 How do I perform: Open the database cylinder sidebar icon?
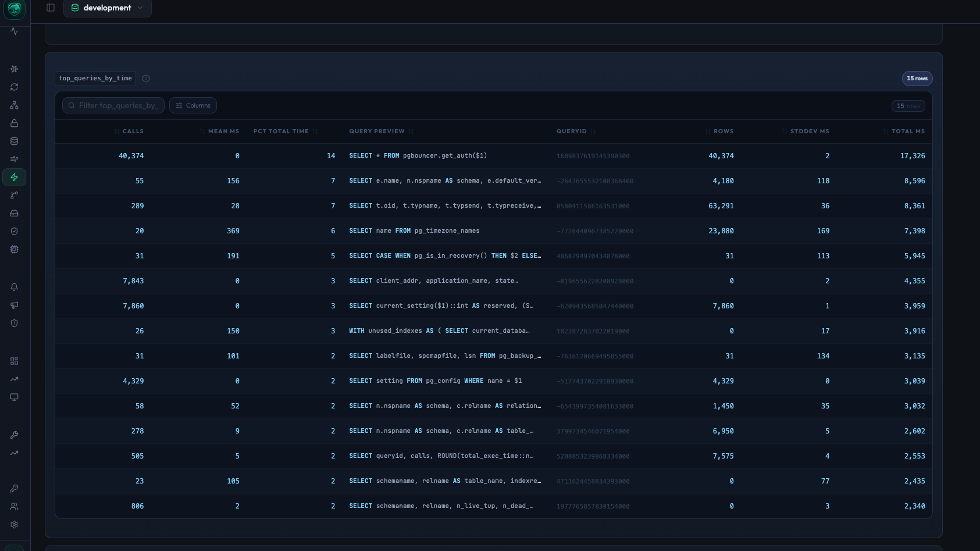click(15, 141)
